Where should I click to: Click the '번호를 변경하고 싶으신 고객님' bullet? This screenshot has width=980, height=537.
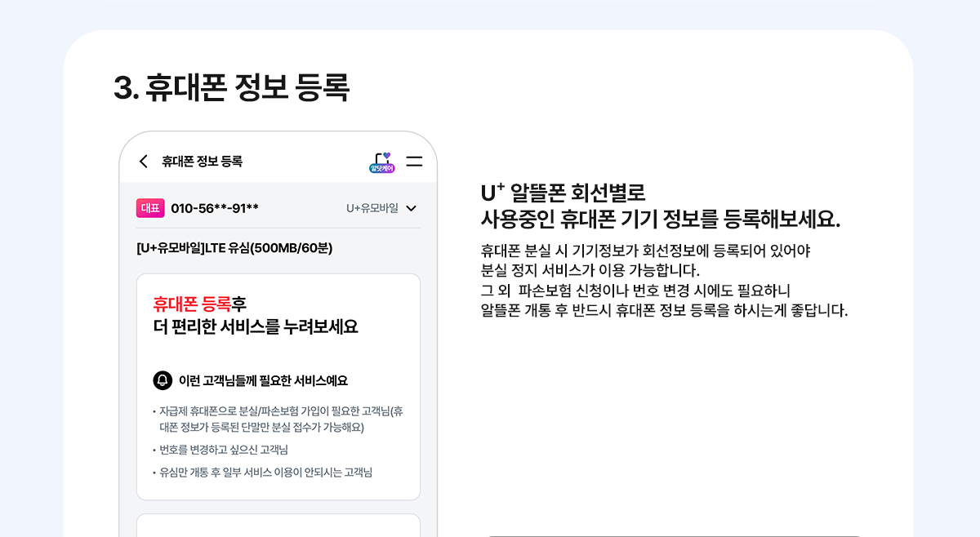(x=220, y=450)
